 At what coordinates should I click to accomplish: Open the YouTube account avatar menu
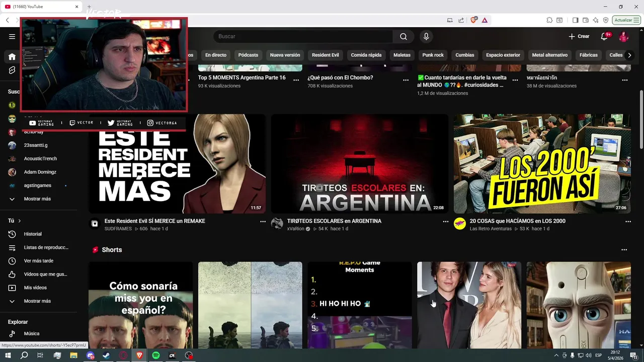pyautogui.click(x=624, y=36)
